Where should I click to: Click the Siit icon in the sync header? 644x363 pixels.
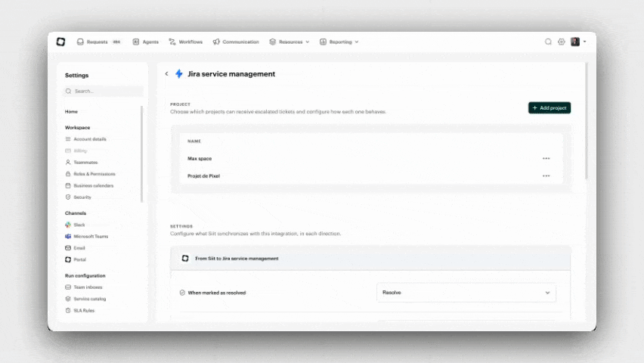(x=185, y=258)
